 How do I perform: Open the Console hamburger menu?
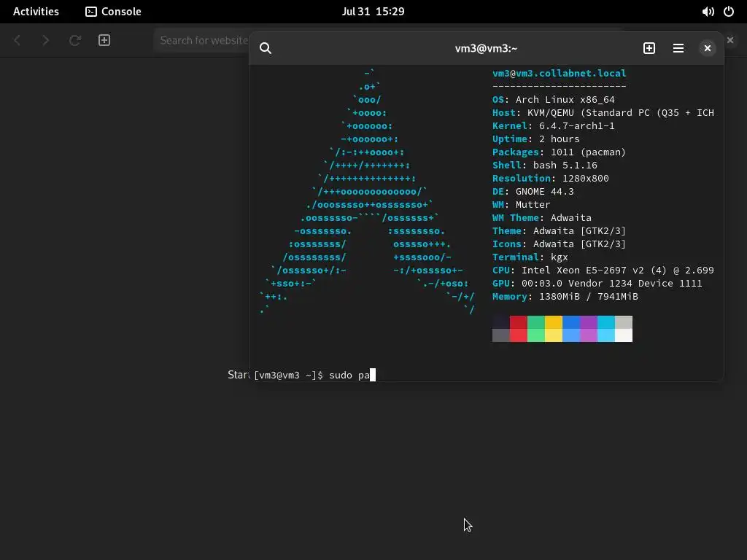678,48
